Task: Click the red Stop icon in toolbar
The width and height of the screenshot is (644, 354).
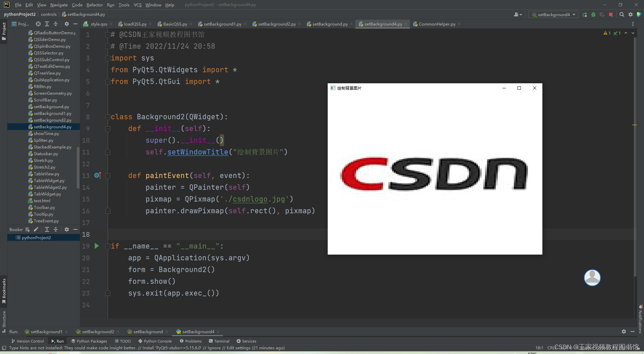Action: pyautogui.click(x=611, y=14)
